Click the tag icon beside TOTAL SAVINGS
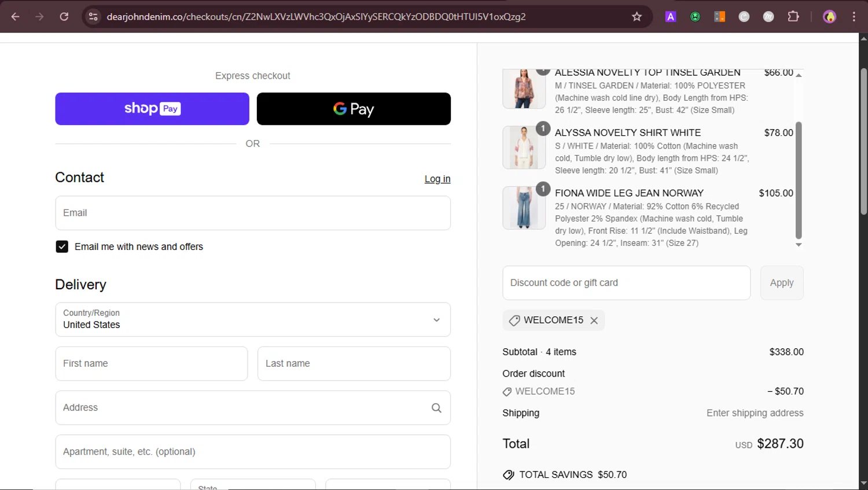 (x=508, y=475)
